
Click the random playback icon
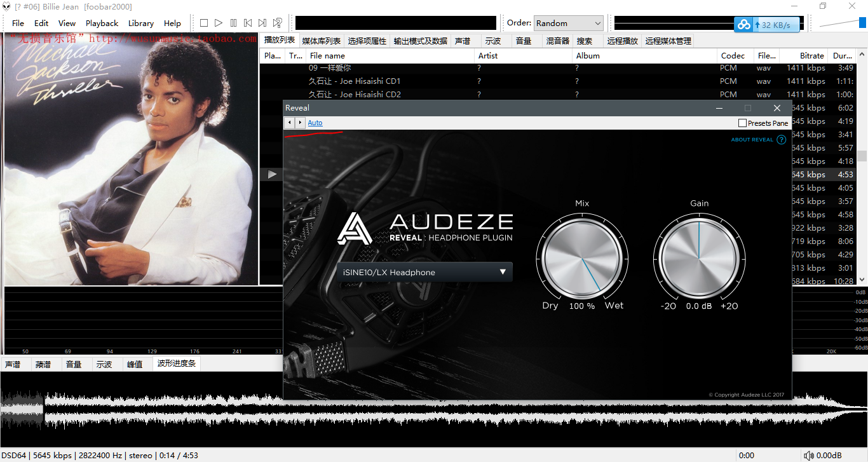pyautogui.click(x=278, y=23)
